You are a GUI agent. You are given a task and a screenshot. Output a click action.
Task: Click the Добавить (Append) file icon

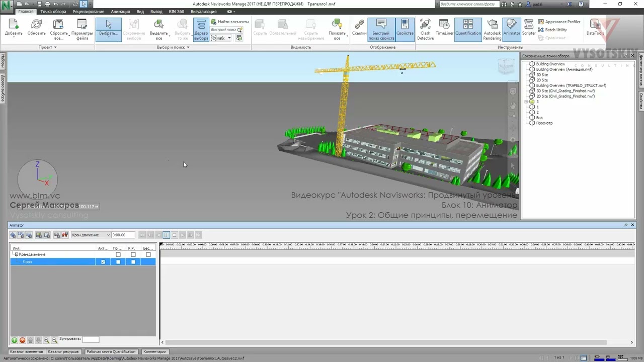[13, 25]
